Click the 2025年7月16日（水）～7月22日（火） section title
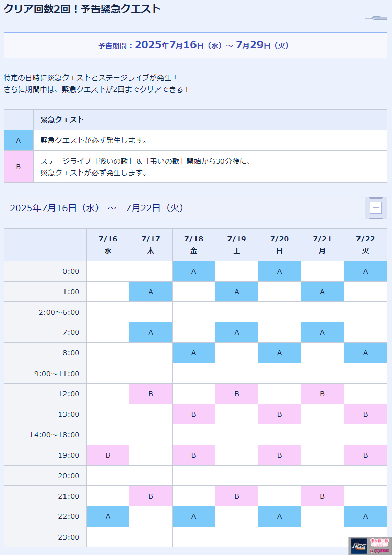 pyautogui.click(x=97, y=208)
